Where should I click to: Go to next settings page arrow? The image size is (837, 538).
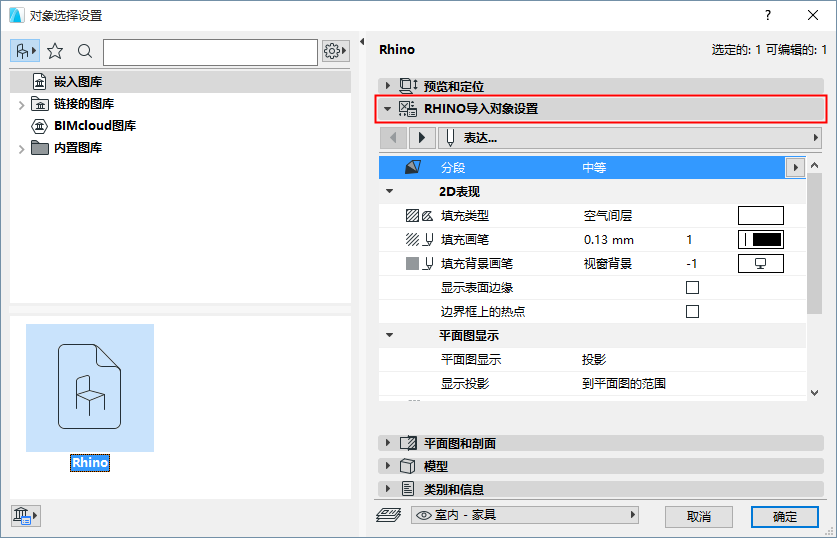(x=422, y=138)
